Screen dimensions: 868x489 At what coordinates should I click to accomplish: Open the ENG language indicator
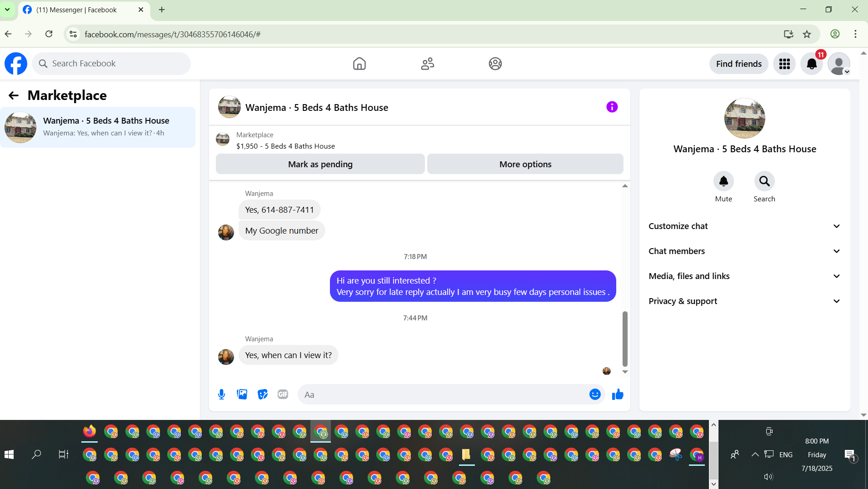point(786,454)
